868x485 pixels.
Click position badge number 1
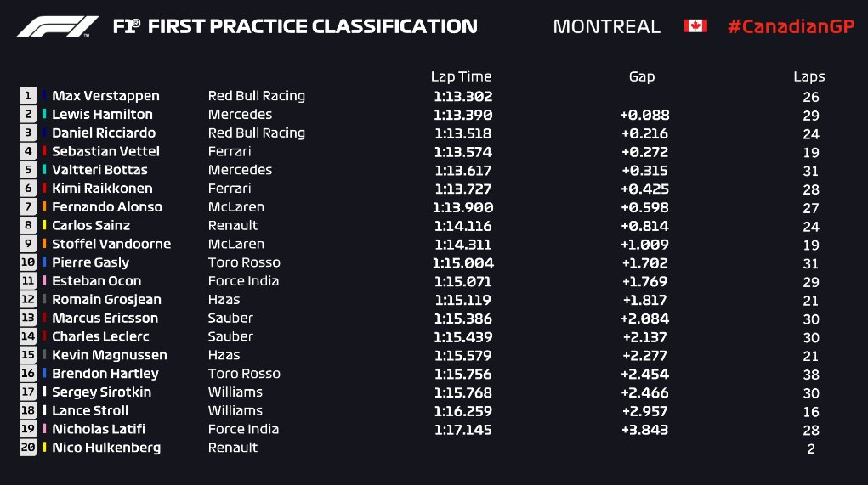[28, 96]
